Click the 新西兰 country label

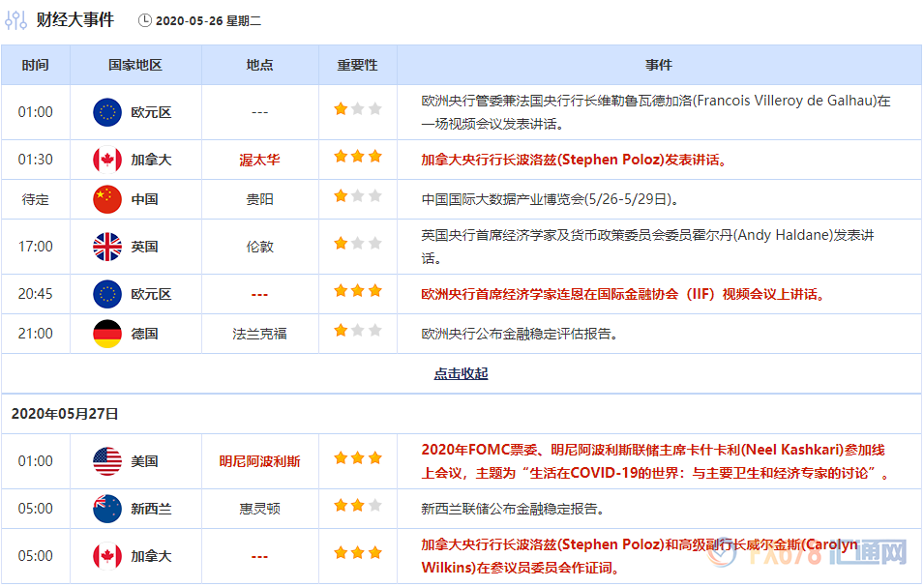pyautogui.click(x=152, y=509)
